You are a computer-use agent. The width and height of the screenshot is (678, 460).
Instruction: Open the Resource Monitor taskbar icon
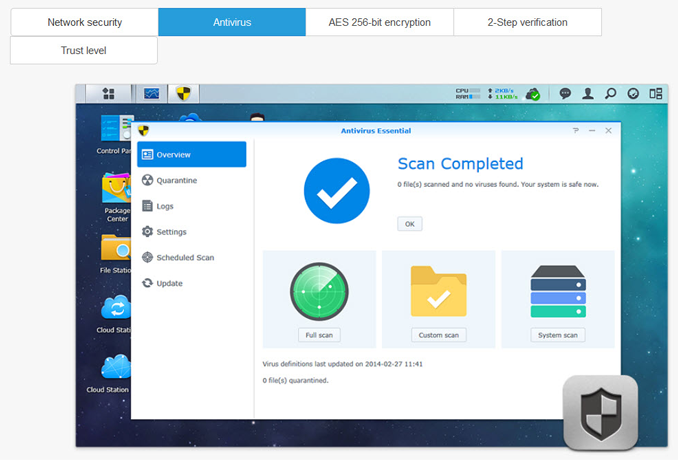coord(151,93)
